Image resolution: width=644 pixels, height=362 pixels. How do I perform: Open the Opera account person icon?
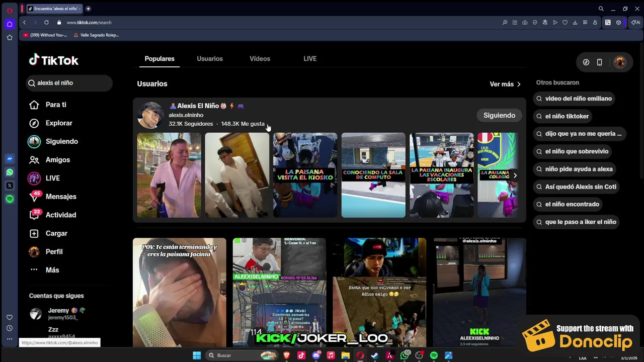click(595, 22)
